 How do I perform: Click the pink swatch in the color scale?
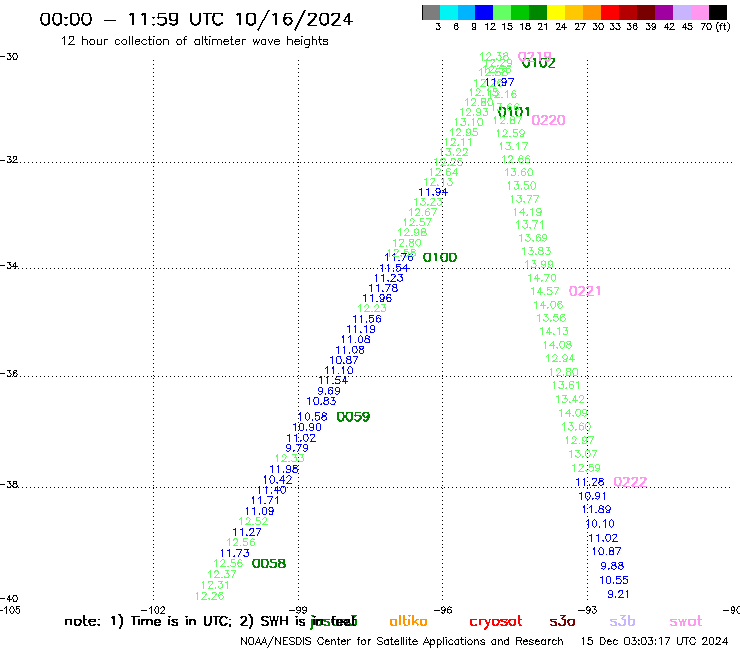[x=699, y=12]
